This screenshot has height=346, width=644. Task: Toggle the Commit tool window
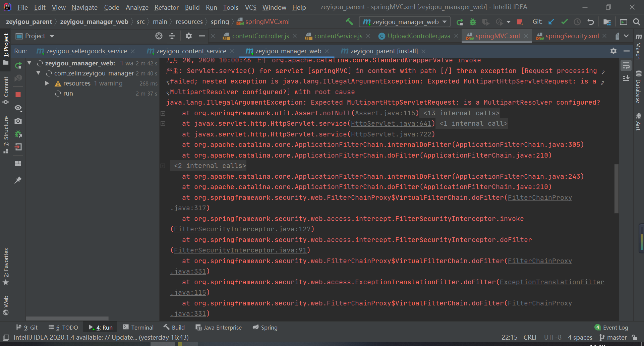pyautogui.click(x=6, y=90)
